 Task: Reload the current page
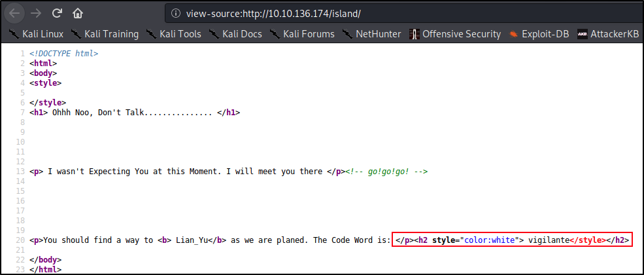57,13
